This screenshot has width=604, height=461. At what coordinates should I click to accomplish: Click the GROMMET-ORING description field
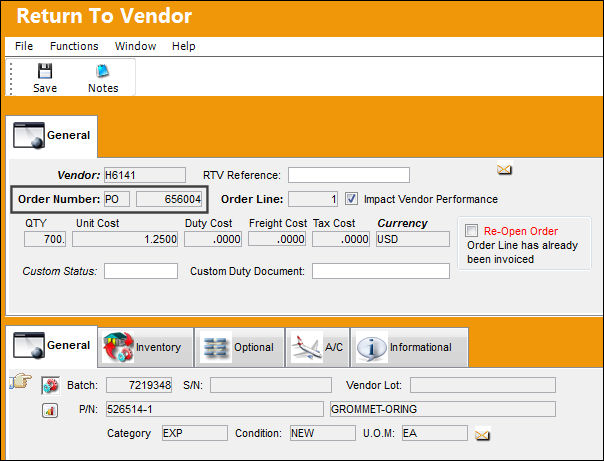(x=443, y=409)
